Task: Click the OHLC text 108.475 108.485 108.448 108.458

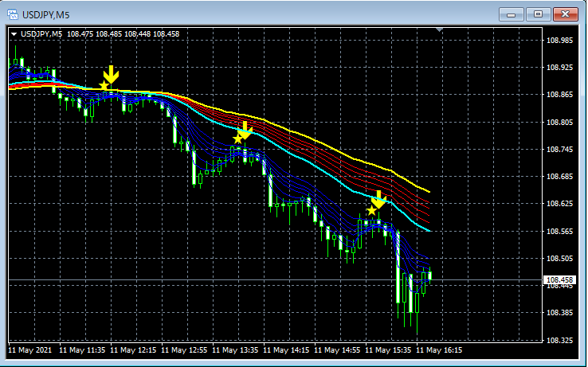Action: 123,34
